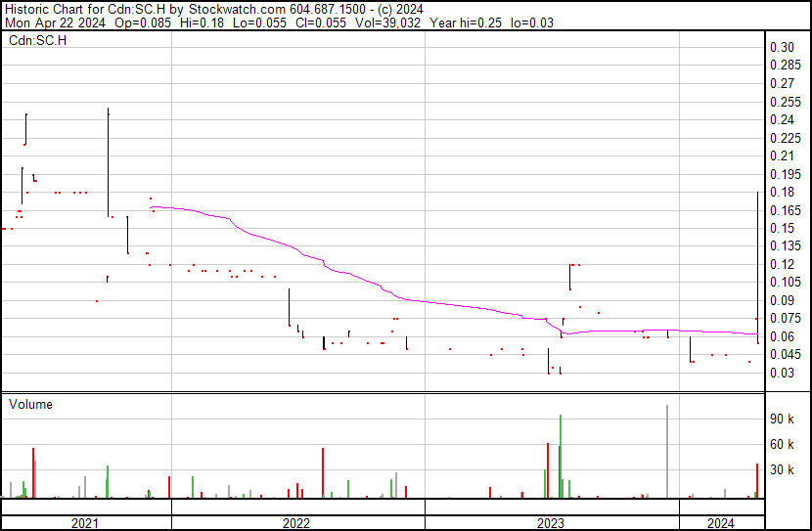Click the Volume panel label
This screenshot has height=531, width=812.
[x=30, y=404]
